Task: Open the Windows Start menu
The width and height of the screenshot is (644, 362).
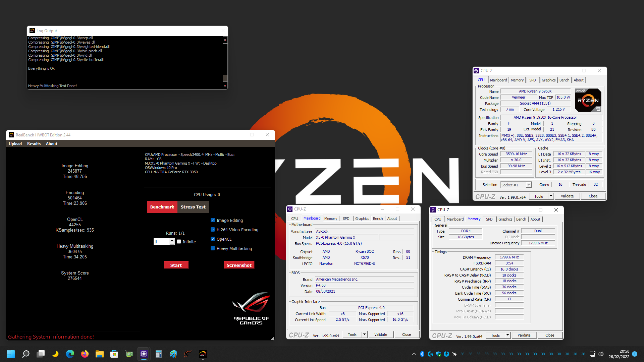Action: 11,354
